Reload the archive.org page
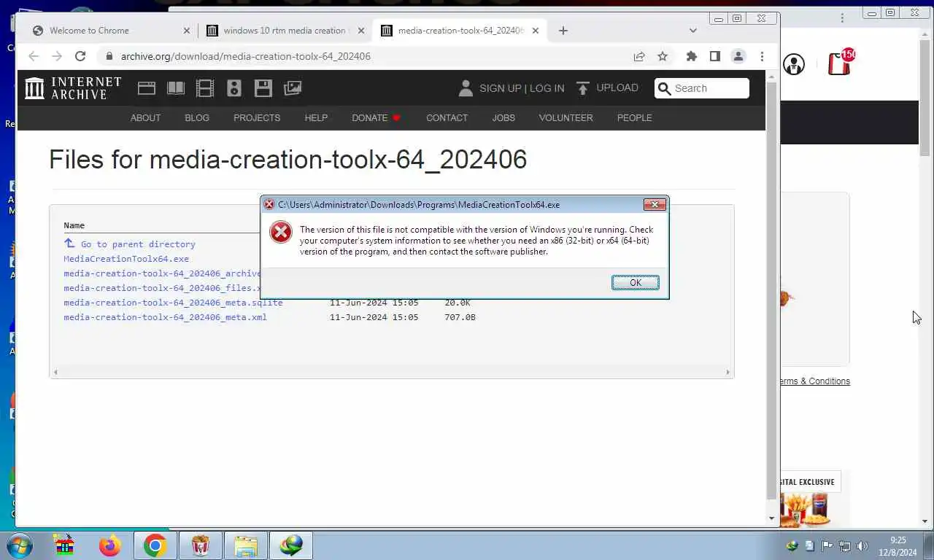The width and height of the screenshot is (934, 560). (80, 56)
